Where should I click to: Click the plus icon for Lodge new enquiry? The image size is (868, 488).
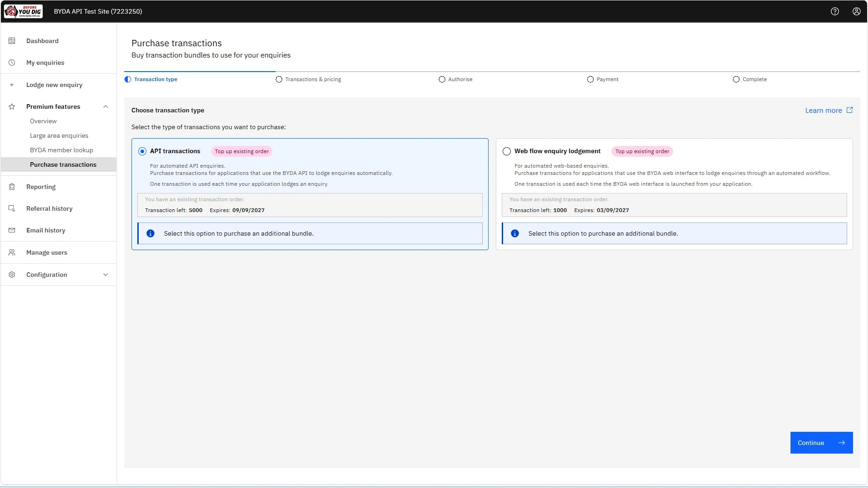click(x=12, y=85)
